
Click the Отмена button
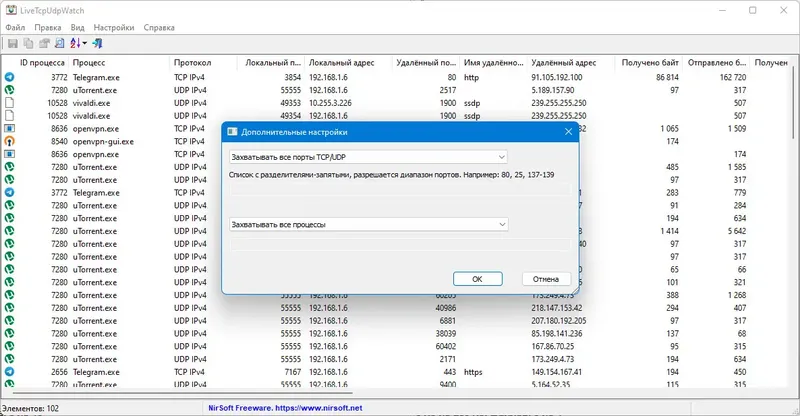tap(546, 279)
